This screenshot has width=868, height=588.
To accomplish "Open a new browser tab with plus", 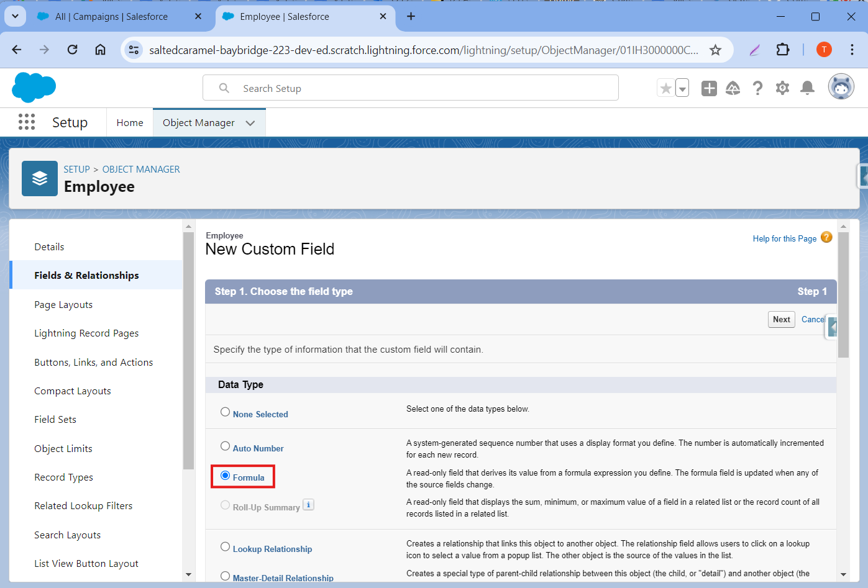I will (411, 16).
